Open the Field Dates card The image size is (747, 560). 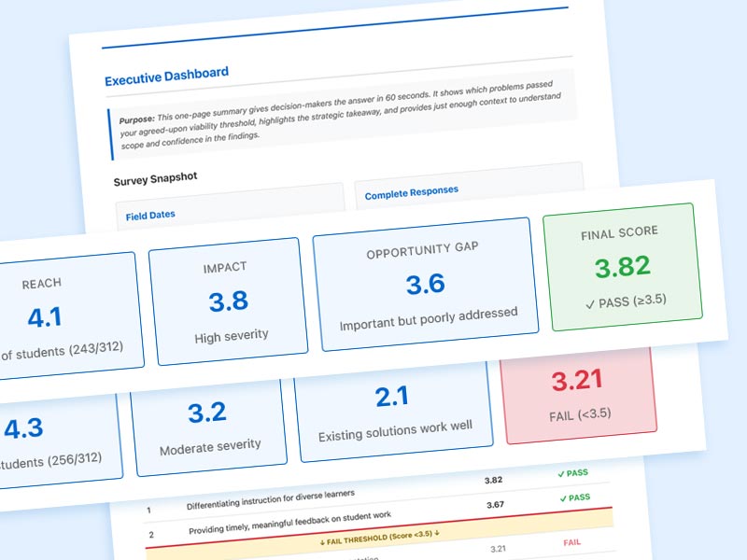click(x=230, y=208)
